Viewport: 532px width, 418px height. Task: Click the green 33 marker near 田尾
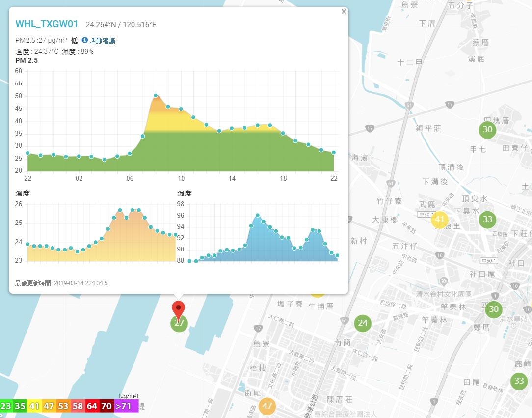(519, 380)
